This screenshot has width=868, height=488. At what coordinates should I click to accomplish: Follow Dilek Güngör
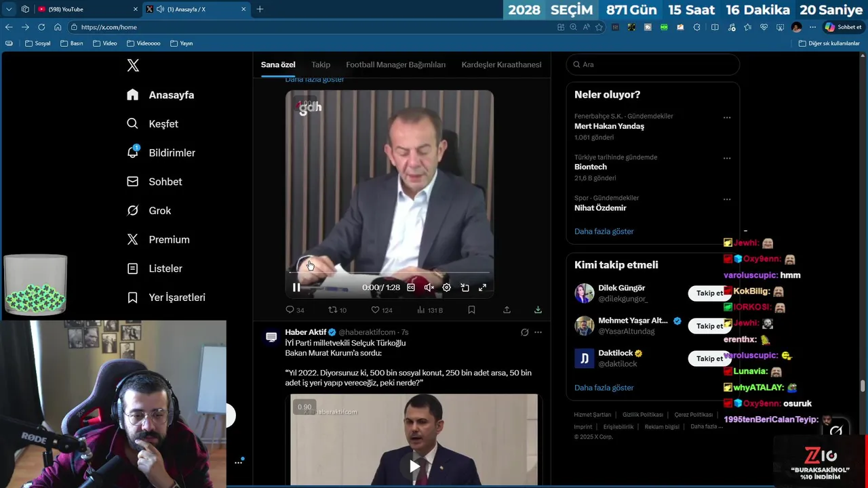pyautogui.click(x=709, y=293)
